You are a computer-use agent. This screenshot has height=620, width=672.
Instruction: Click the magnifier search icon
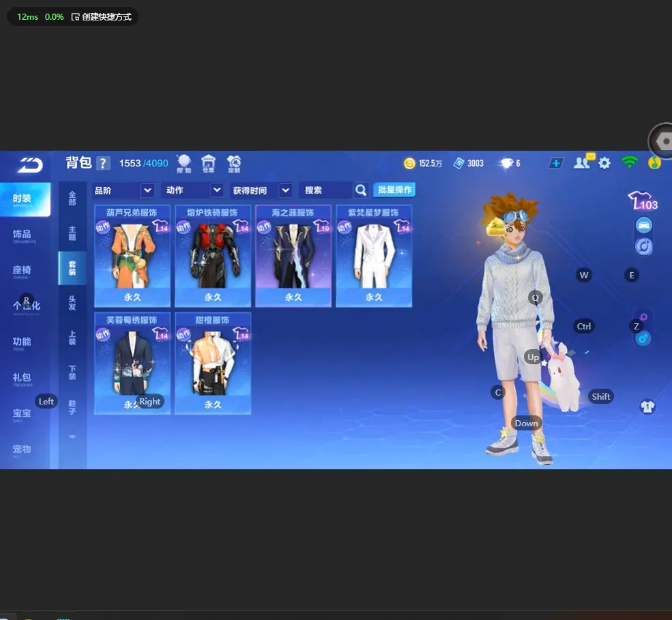[361, 190]
